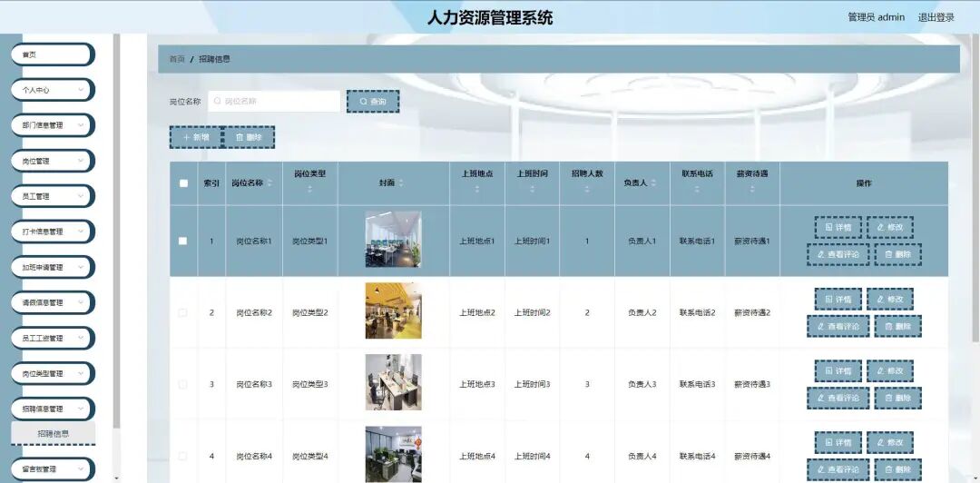Open 详情 for row 1 entry

pos(838,228)
